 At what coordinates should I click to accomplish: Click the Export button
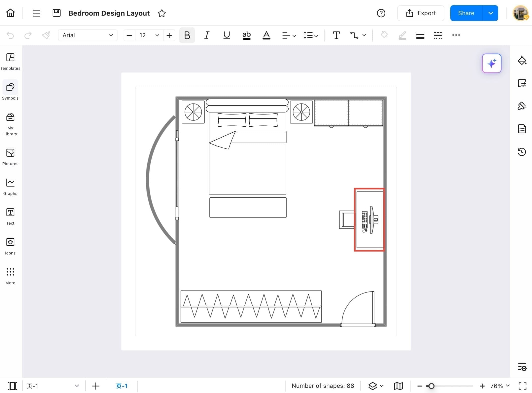(x=421, y=13)
